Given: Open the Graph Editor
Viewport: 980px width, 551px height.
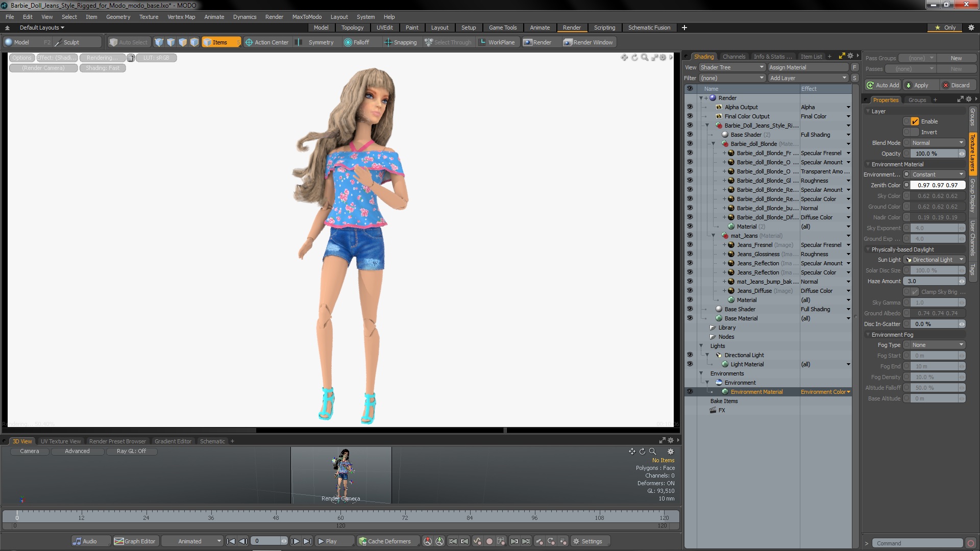Looking at the screenshot, I should click(135, 541).
